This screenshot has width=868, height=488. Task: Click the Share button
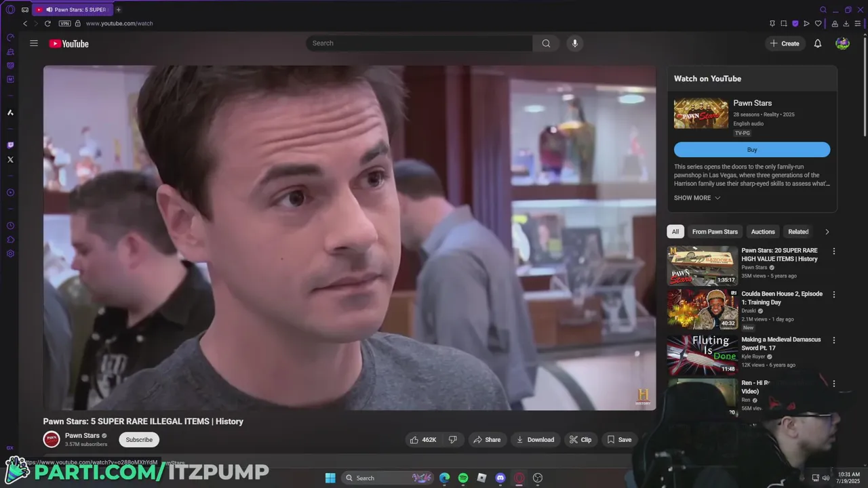[487, 440]
